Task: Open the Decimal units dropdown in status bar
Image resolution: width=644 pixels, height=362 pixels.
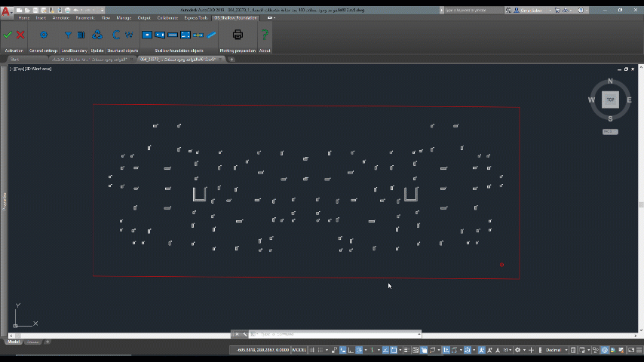Action: (x=566, y=350)
